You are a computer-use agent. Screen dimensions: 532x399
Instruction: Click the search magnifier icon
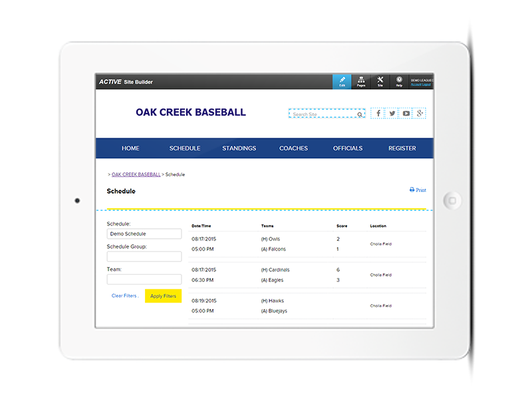(x=360, y=114)
